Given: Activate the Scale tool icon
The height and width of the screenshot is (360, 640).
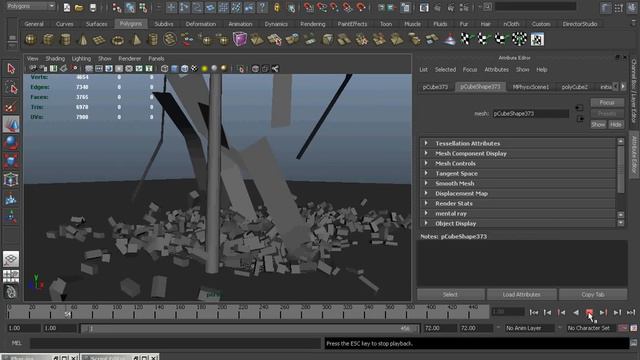Looking at the screenshot, I should coord(11,161).
